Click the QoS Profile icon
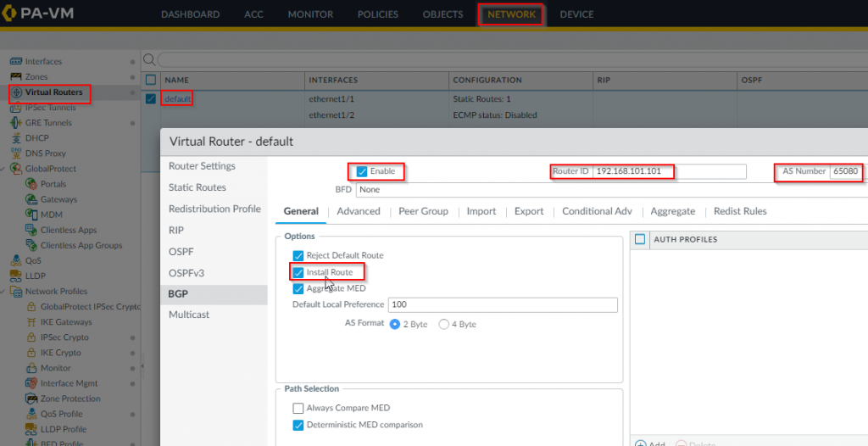This screenshot has height=446, width=868. click(x=31, y=414)
